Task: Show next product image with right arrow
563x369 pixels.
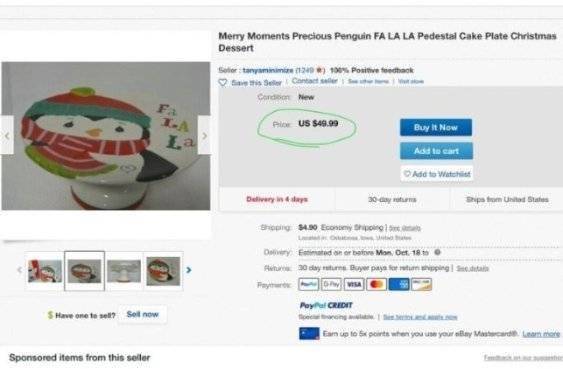Action: tap(204, 135)
